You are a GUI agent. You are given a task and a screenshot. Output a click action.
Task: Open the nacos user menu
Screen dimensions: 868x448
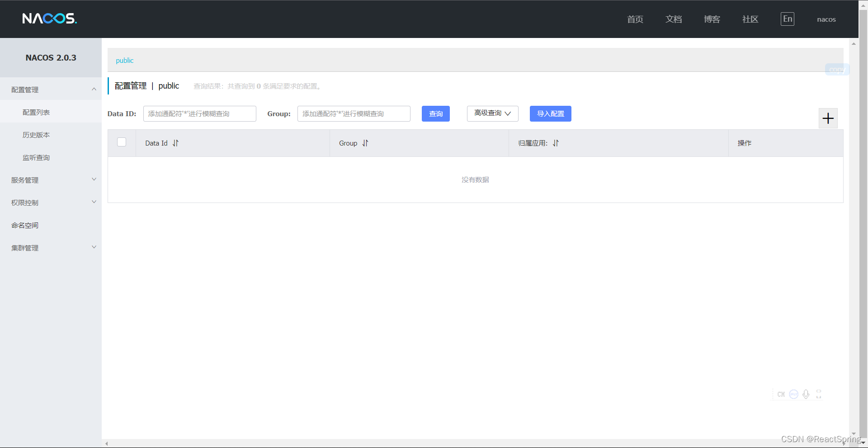[x=826, y=19]
